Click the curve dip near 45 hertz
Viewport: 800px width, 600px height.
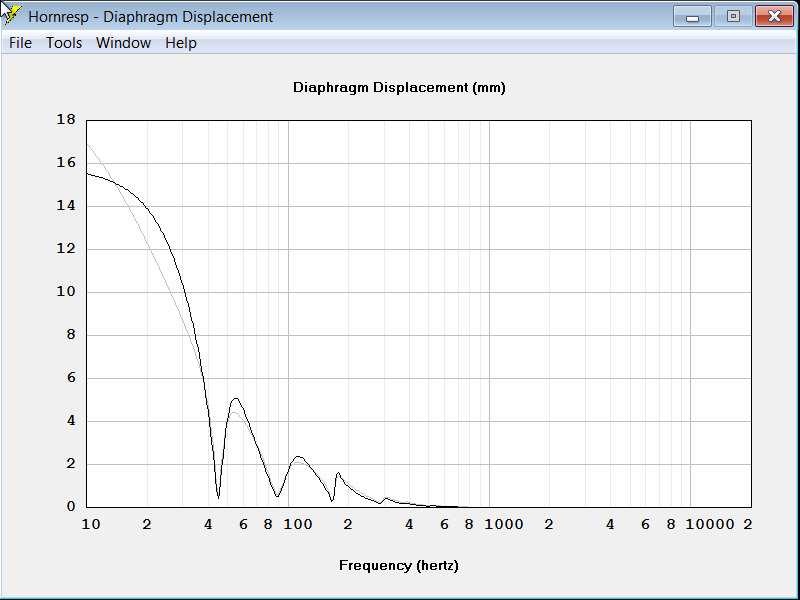(x=218, y=497)
